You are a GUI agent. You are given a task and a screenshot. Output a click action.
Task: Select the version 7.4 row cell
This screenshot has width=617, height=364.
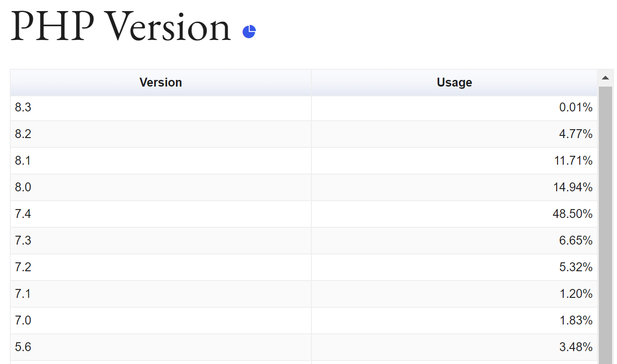tap(23, 214)
